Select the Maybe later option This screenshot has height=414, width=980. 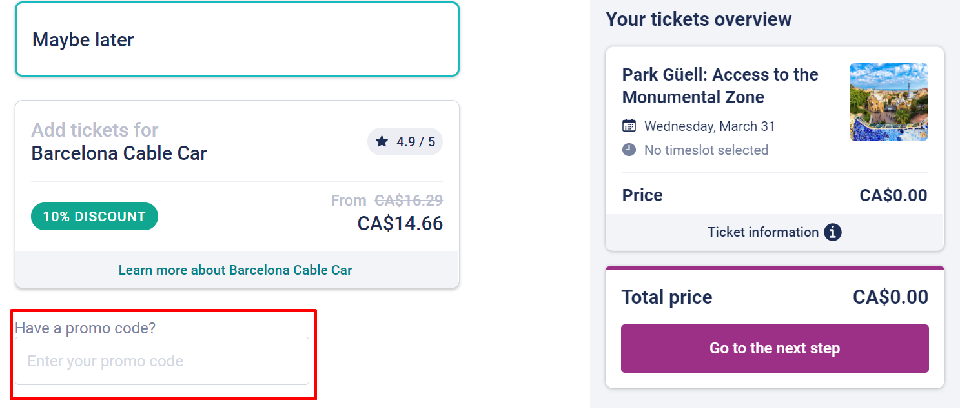click(x=237, y=39)
